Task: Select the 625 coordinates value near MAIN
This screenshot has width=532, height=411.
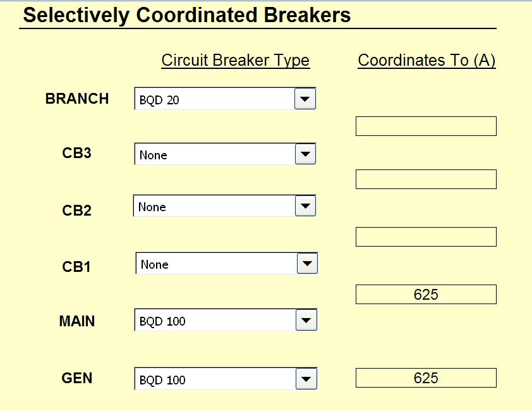Action: 426,294
